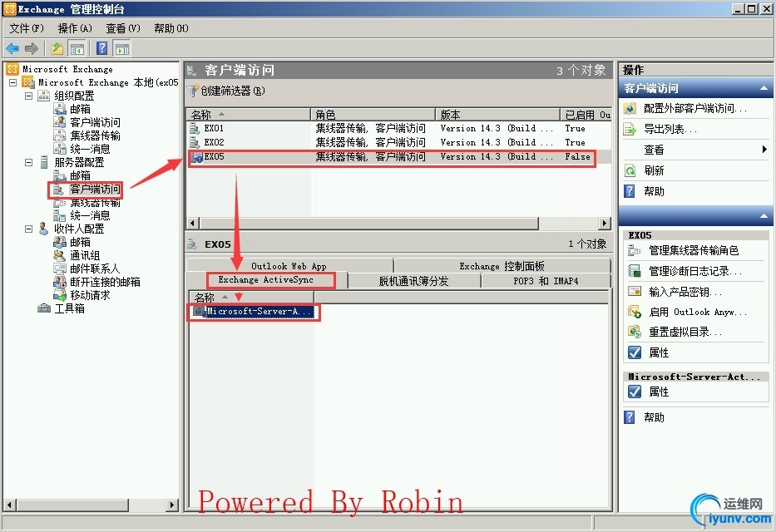
Task: Select 移动请求 tree item
Action: click(90, 295)
